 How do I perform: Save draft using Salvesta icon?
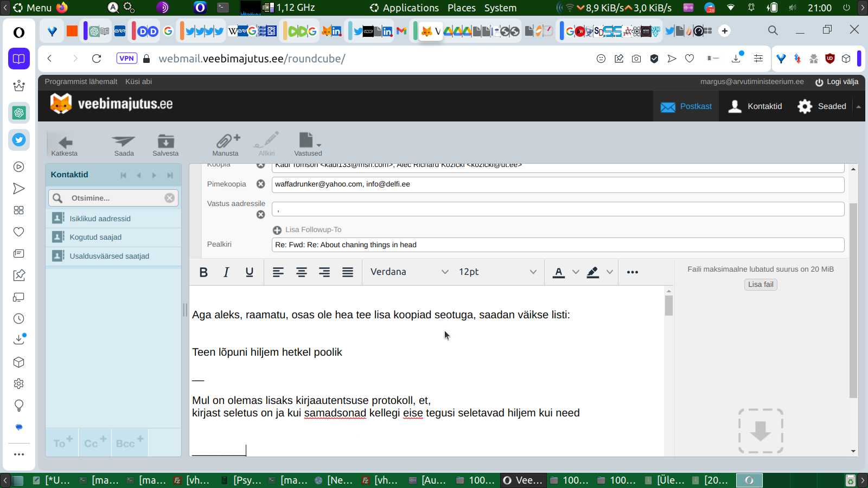point(165,142)
